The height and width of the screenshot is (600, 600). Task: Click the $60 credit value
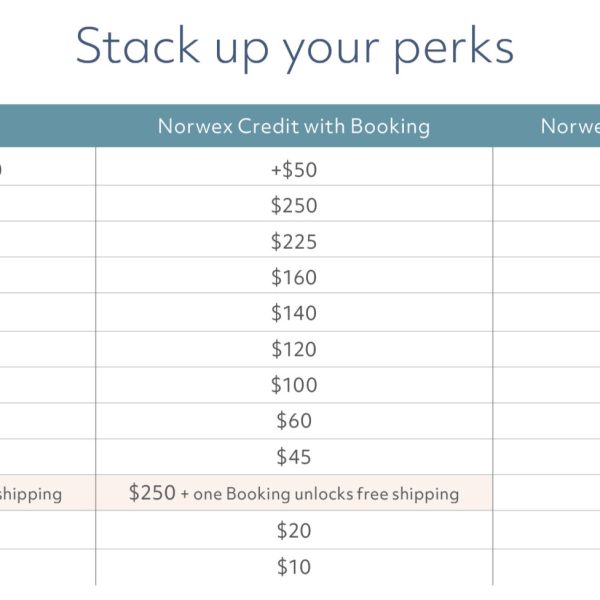pos(293,421)
